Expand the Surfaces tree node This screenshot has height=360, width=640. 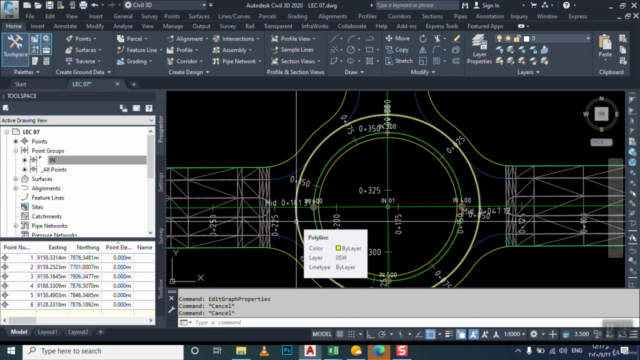(x=16, y=179)
